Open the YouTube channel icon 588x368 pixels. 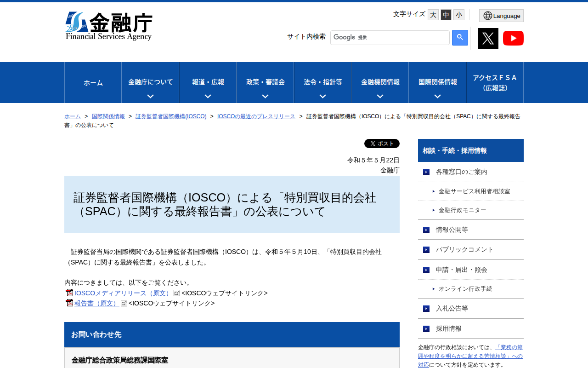[x=513, y=38]
